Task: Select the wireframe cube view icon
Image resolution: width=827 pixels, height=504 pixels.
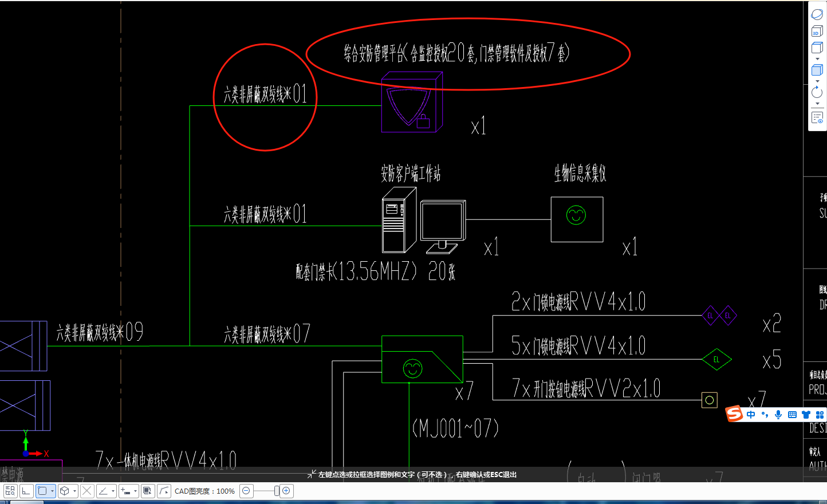Action: (817, 48)
